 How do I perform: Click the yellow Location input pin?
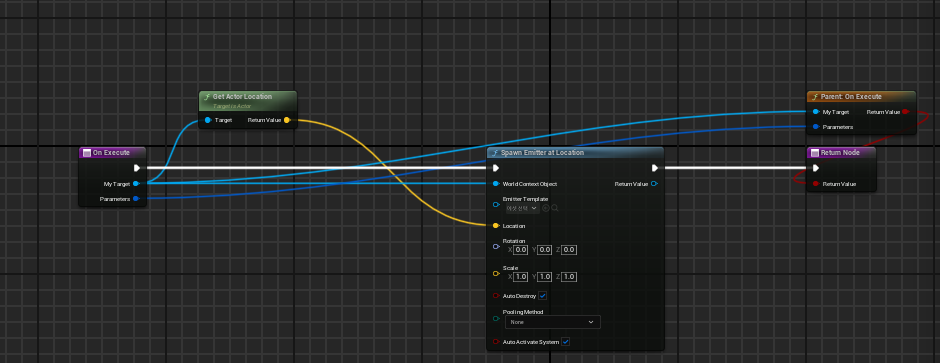(496, 226)
